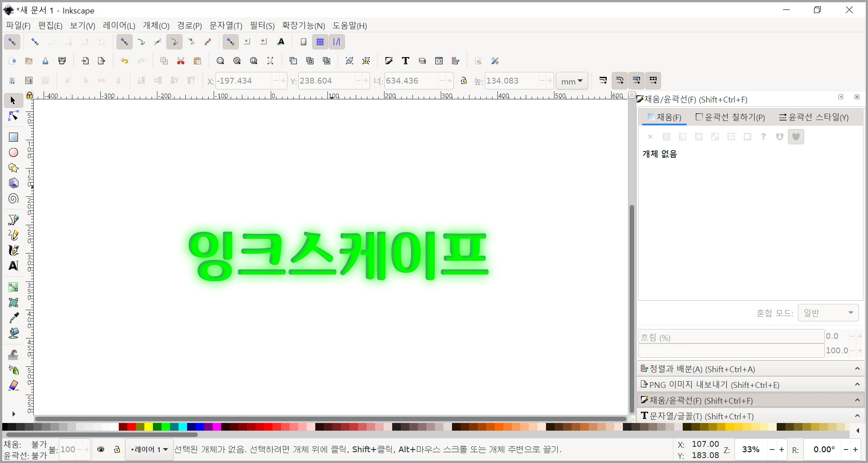This screenshot has width=868, height=463.
Task: Select the Eraser tool
Action: coord(13,386)
